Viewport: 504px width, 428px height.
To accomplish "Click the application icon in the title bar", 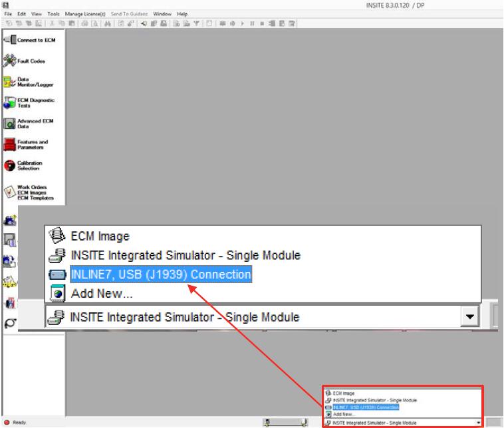I will click(x=5, y=5).
